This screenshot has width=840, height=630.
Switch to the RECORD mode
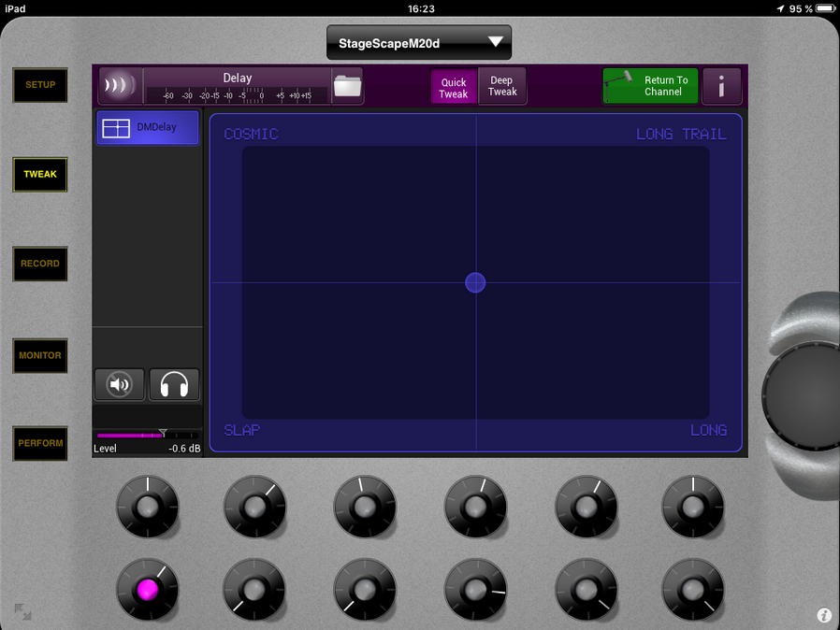click(x=40, y=264)
